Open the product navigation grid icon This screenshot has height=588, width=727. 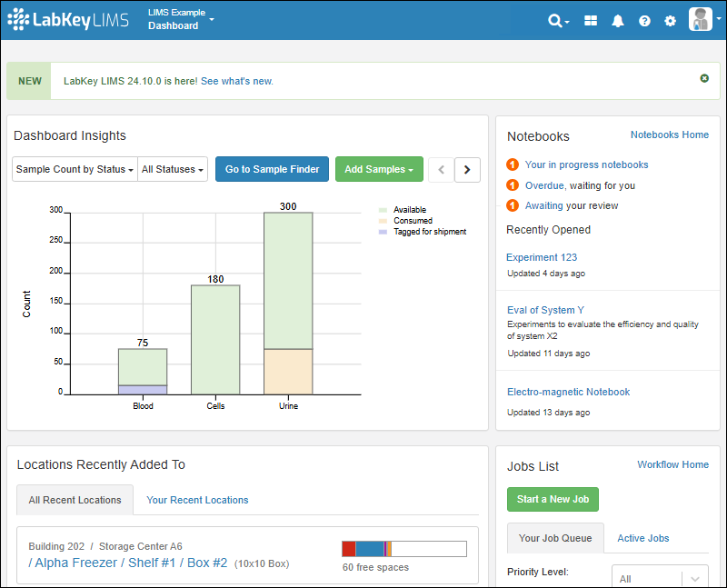point(591,20)
